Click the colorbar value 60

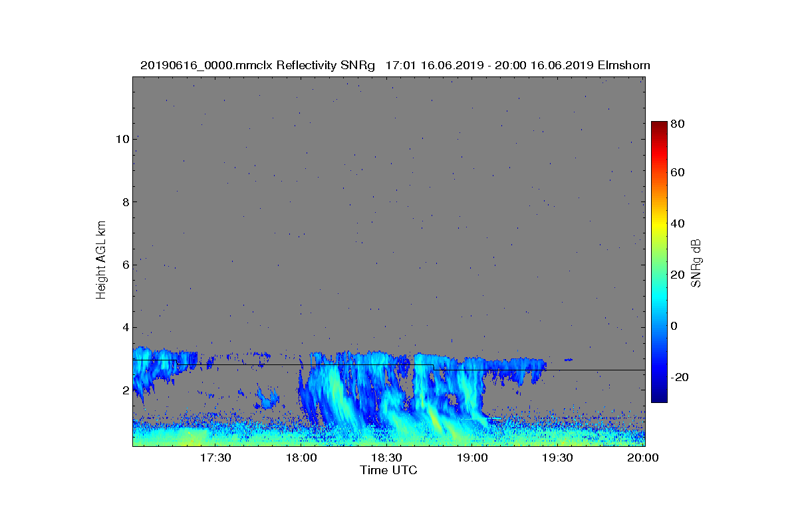pyautogui.click(x=678, y=173)
